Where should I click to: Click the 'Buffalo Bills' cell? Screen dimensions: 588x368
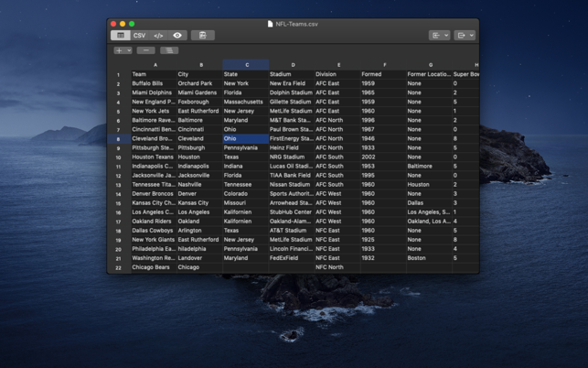pos(154,83)
